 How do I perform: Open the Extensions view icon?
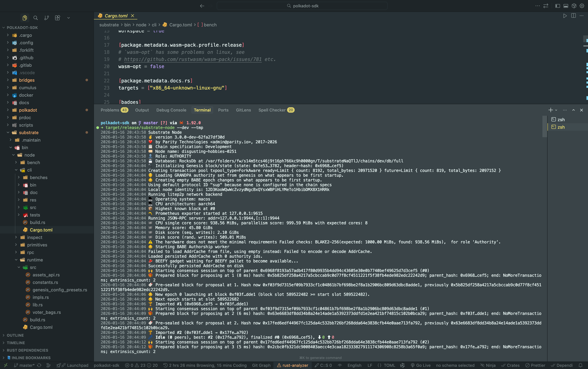coord(57,18)
